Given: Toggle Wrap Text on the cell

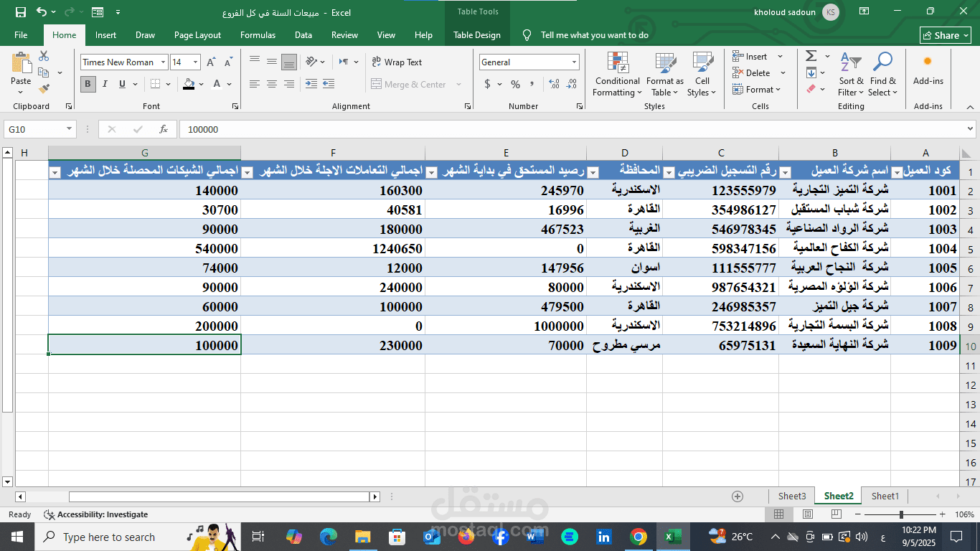Looking at the screenshot, I should tap(397, 62).
